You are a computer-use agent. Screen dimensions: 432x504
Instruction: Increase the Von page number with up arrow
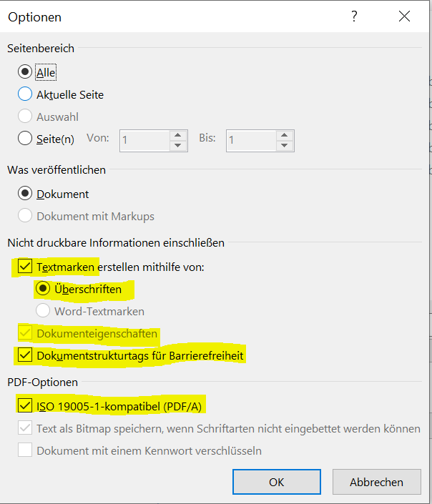(x=178, y=135)
